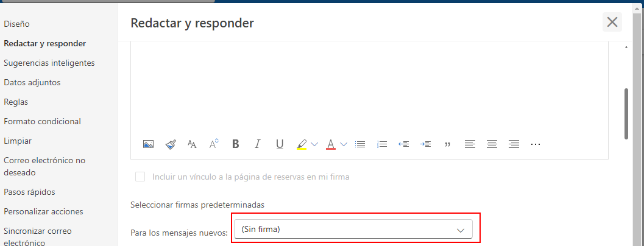Click the scroll up arrow of the panel
Image resolution: width=644 pixels, height=246 pixels.
pos(626,47)
